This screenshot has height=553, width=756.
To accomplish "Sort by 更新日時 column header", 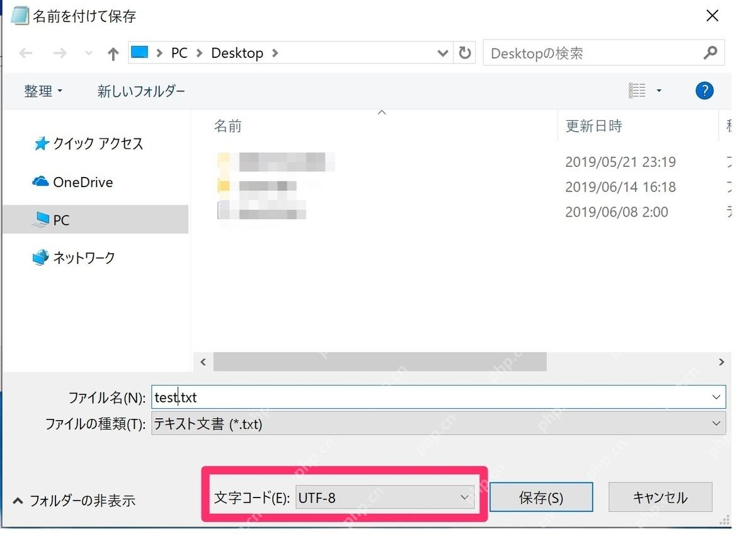I will coord(594,126).
